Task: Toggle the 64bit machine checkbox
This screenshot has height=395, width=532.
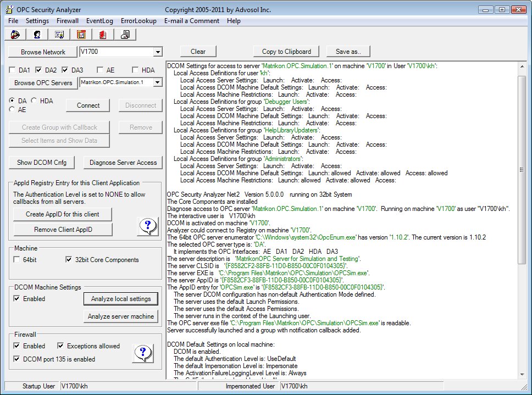Action: [x=18, y=260]
